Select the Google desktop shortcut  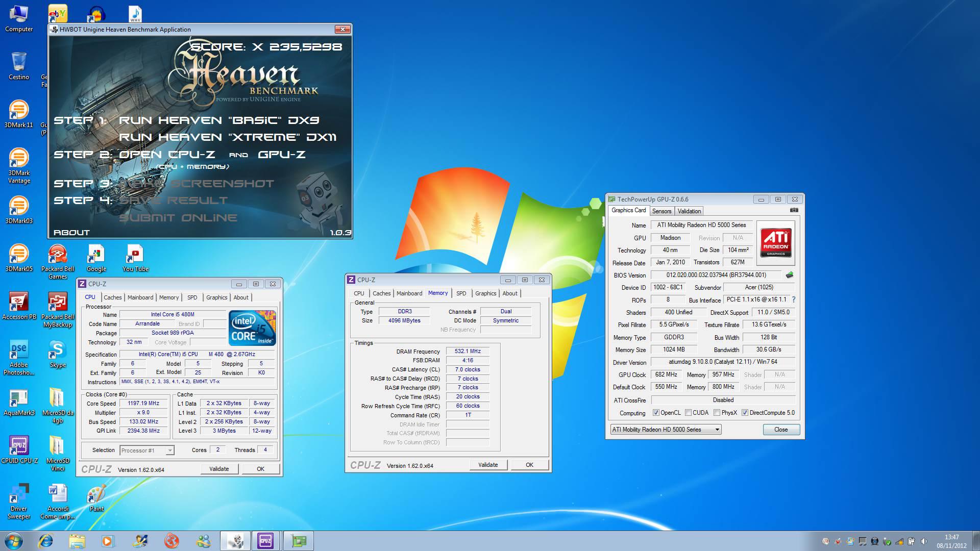click(96, 258)
